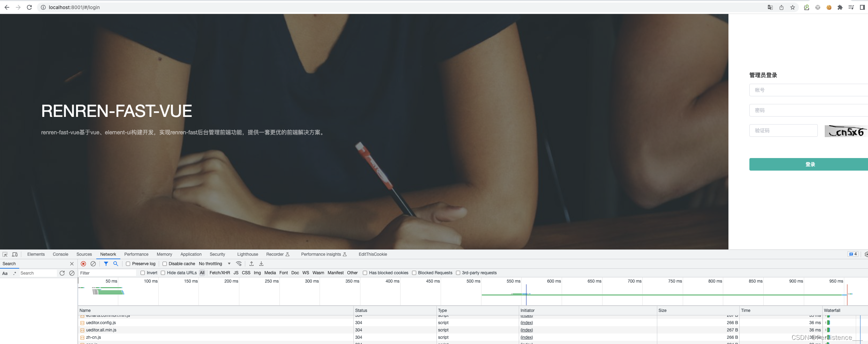This screenshot has width=868, height=344.
Task: View site information icon beside URL
Action: pos(43,7)
